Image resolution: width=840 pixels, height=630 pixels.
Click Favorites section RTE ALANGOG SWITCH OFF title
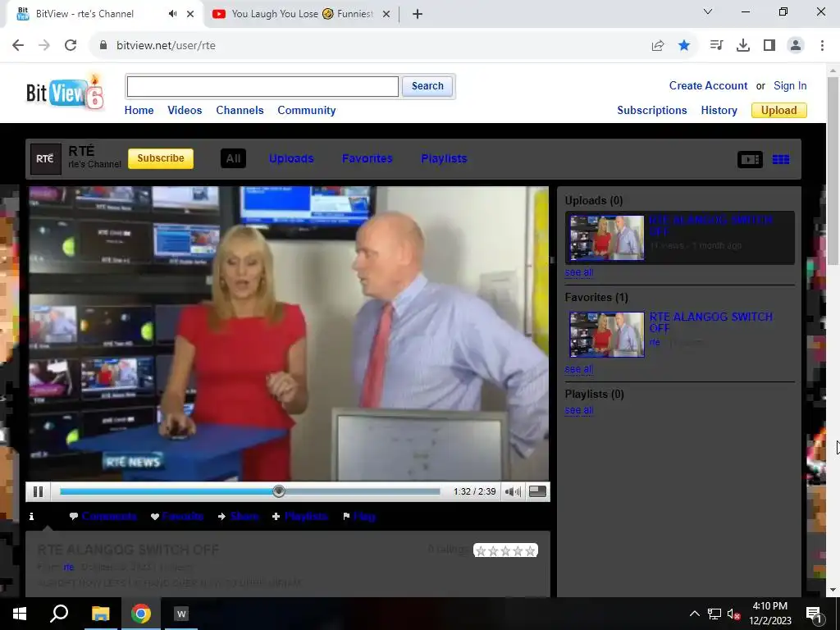pos(711,322)
